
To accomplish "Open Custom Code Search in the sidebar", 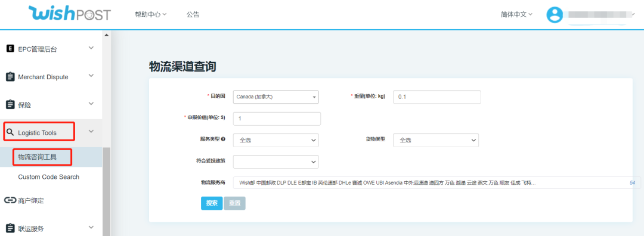I will point(49,177).
